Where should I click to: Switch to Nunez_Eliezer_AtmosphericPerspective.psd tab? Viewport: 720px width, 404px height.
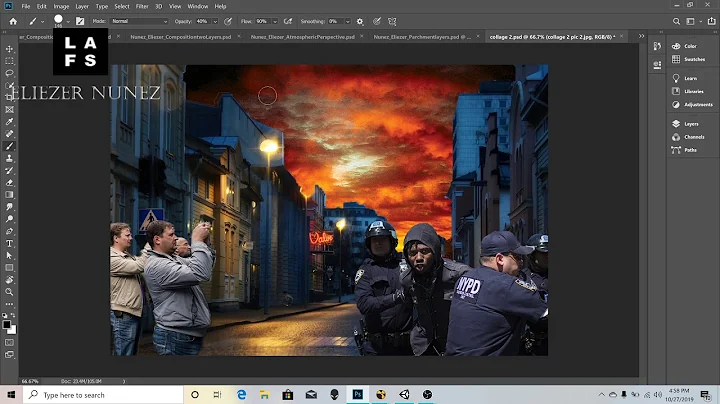303,37
